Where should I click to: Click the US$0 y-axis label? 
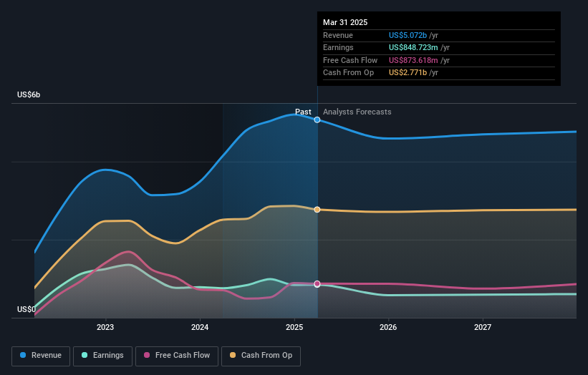pyautogui.click(x=26, y=309)
